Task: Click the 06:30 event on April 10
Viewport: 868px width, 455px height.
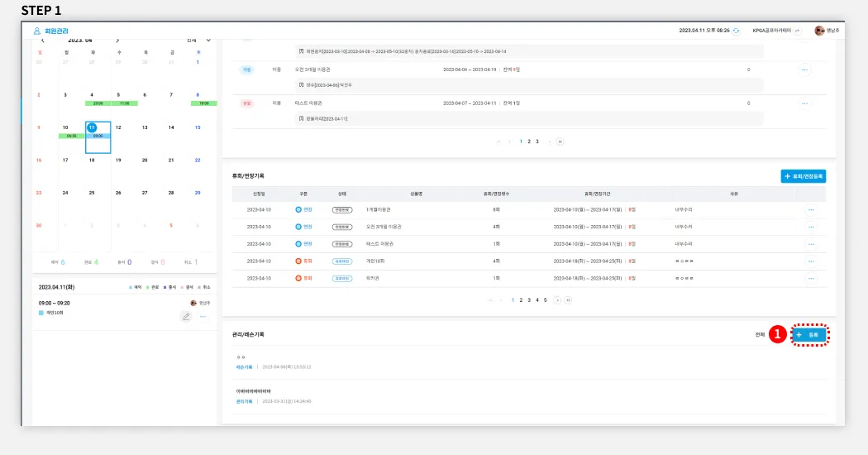Action: coord(71,136)
